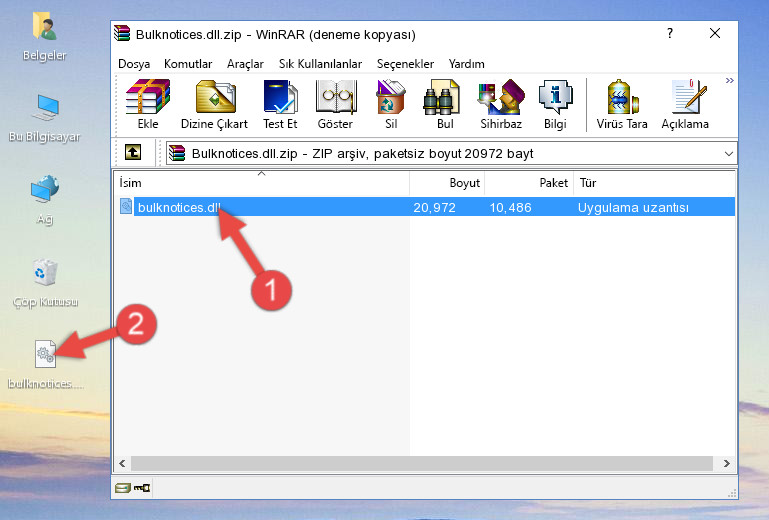The width and height of the screenshot is (769, 520).
Task: Open the Sık Kullanılanlar menu
Action: click(320, 64)
